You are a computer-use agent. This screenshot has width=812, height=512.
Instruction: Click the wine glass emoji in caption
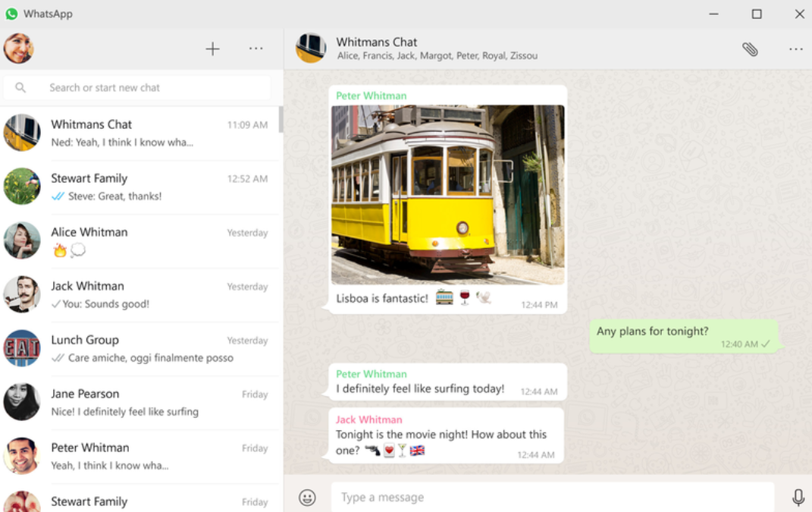[465, 297]
